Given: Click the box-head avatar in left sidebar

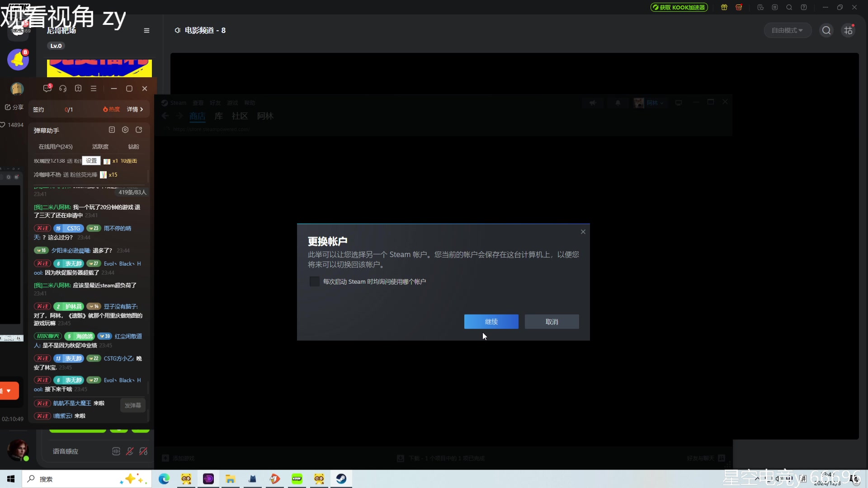Looking at the screenshot, I should coord(17,89).
